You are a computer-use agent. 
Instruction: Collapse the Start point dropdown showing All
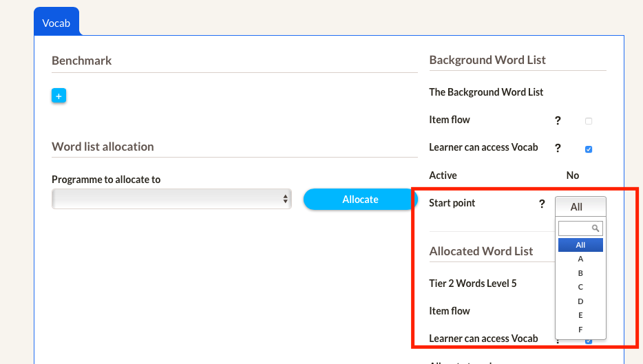580,206
